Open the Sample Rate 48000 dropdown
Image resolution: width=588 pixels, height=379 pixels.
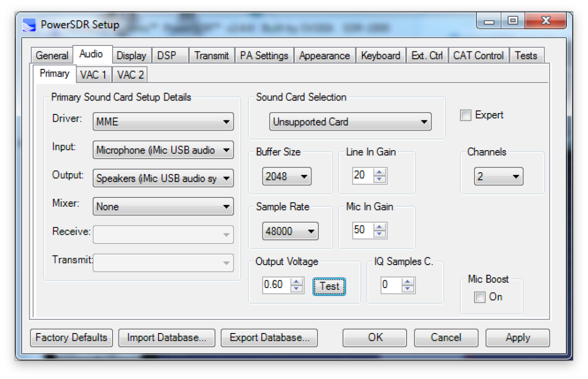click(x=290, y=231)
